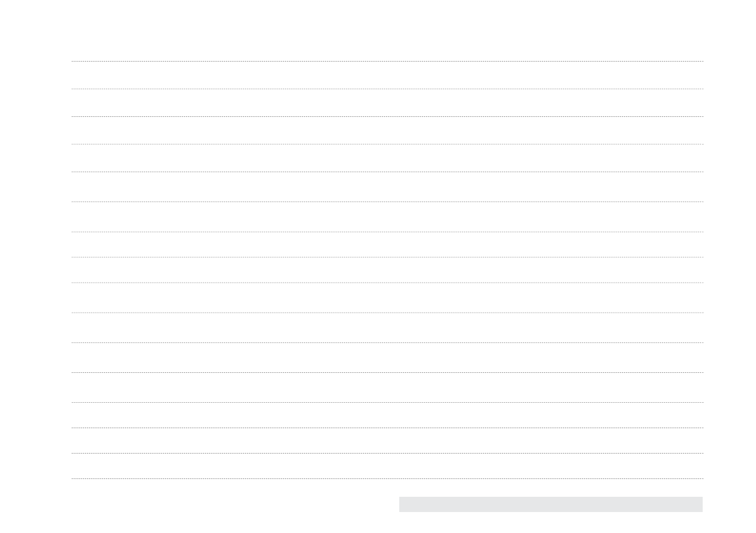The width and height of the screenshot is (756, 533).
Task: Click the right end of the gray bar
Action: pos(698,504)
